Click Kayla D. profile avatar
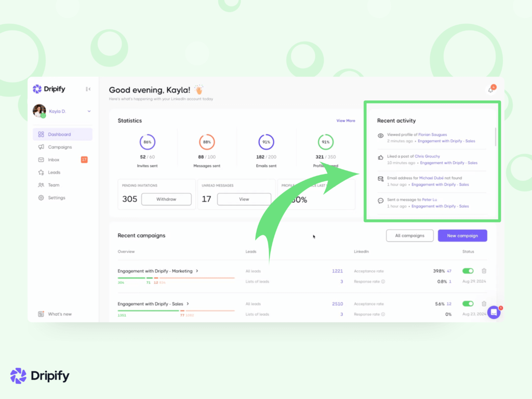532x399 pixels. click(39, 111)
